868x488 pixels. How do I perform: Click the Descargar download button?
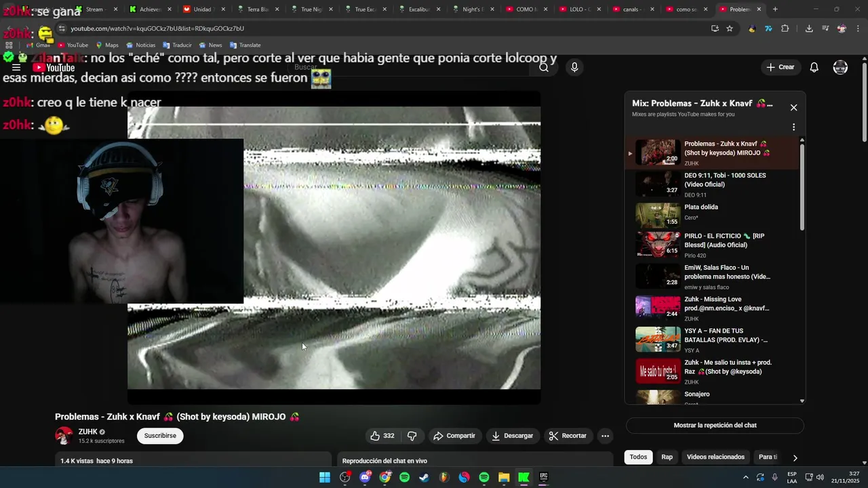point(513,436)
